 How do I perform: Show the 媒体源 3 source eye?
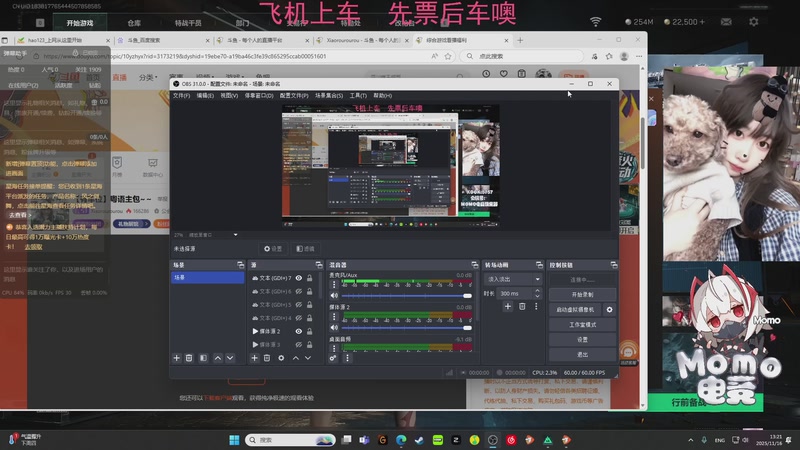pos(298,344)
